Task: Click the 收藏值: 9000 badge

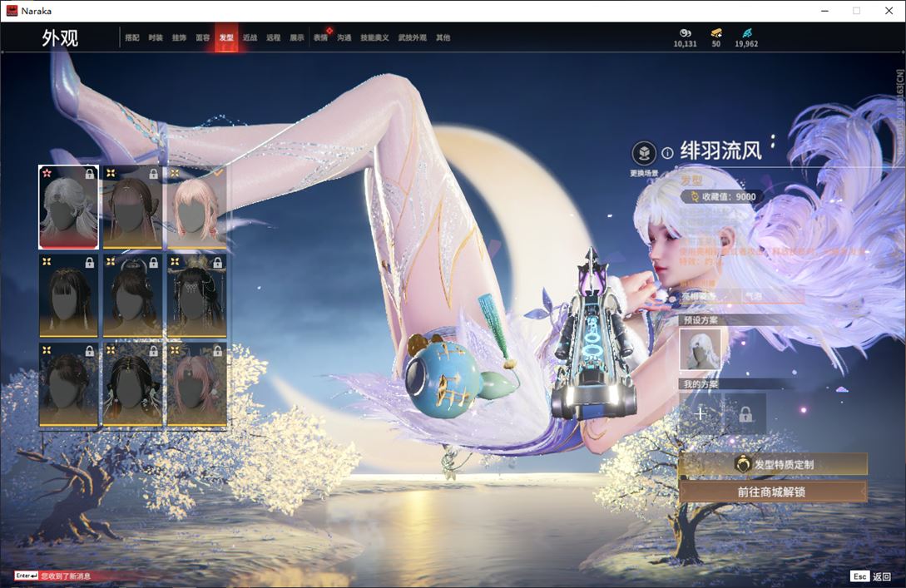Action: [x=723, y=196]
